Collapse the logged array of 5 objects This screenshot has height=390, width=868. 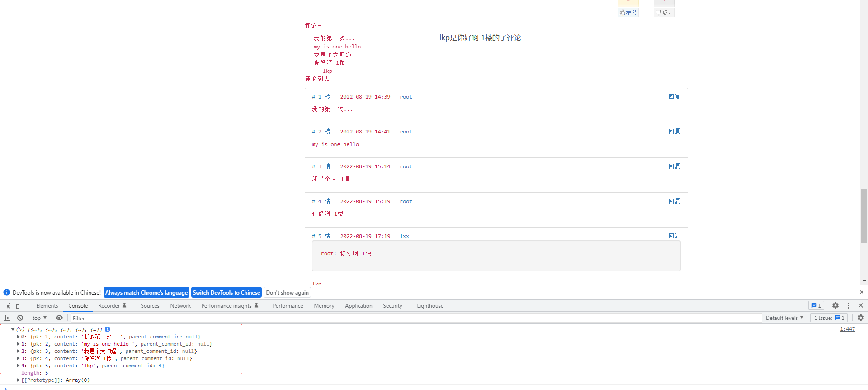pyautogui.click(x=13, y=329)
